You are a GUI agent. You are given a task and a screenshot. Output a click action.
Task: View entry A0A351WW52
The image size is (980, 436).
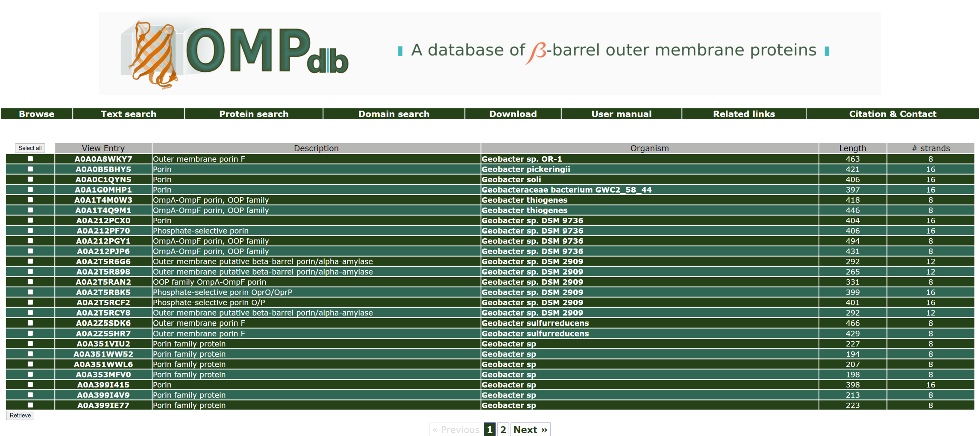[x=103, y=354]
